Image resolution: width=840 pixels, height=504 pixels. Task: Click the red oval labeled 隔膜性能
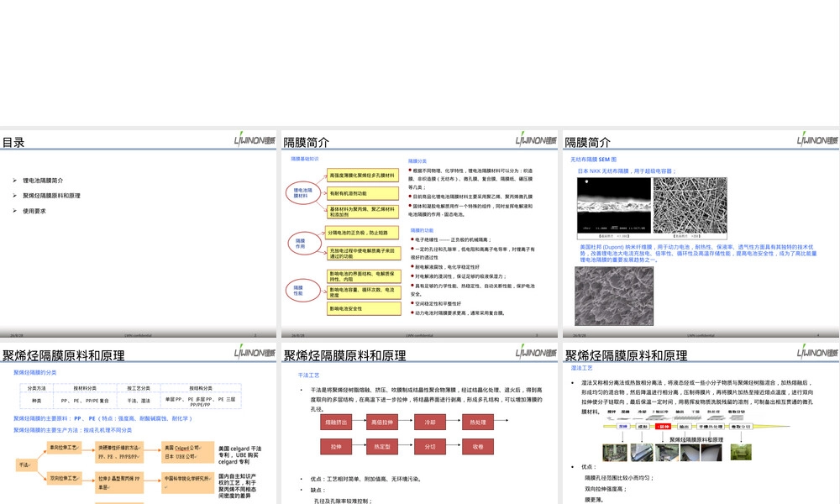pos(302,291)
